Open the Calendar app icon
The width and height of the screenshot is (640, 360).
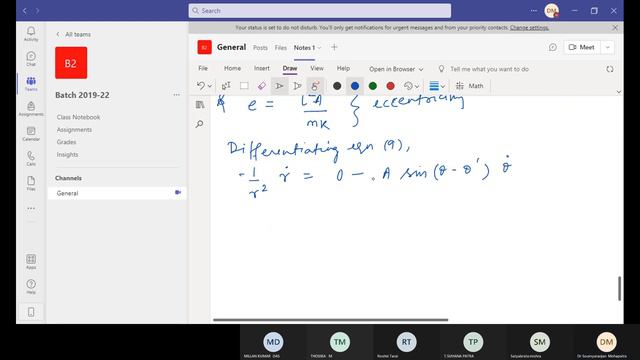click(31, 133)
